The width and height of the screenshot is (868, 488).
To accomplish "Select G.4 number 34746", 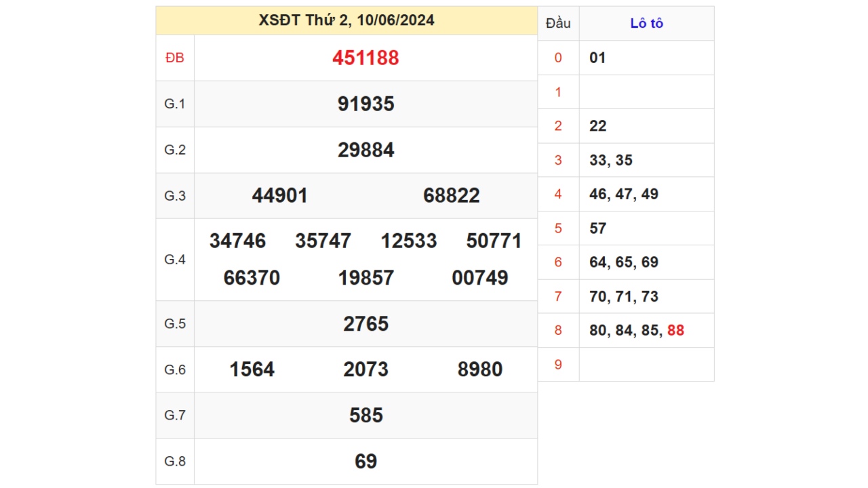I will click(x=237, y=241).
